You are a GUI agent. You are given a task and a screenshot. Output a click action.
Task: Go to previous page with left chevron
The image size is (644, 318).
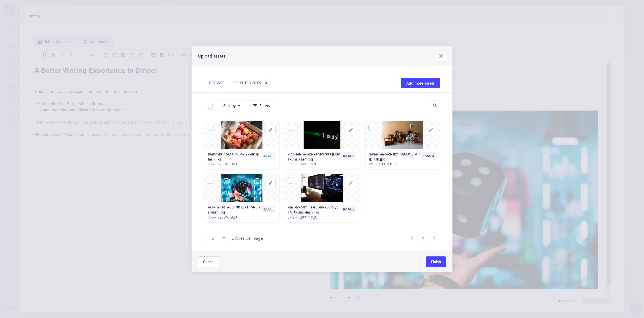(x=412, y=238)
